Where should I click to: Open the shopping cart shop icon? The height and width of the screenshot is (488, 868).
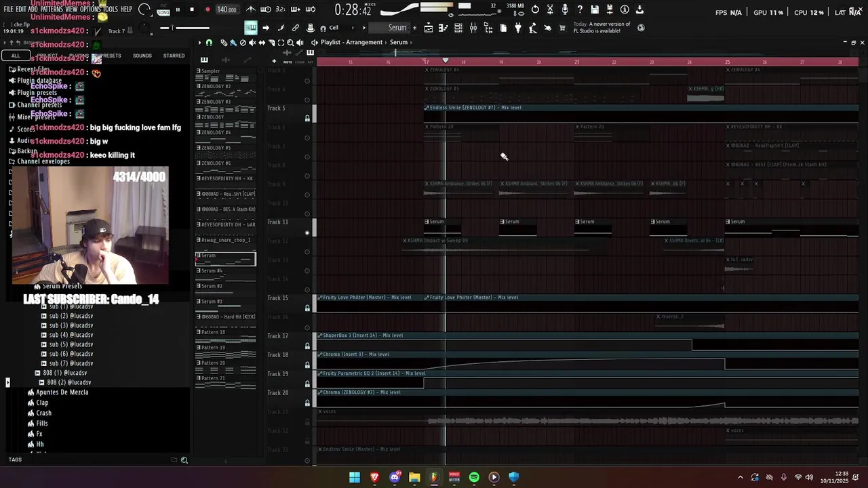562,28
